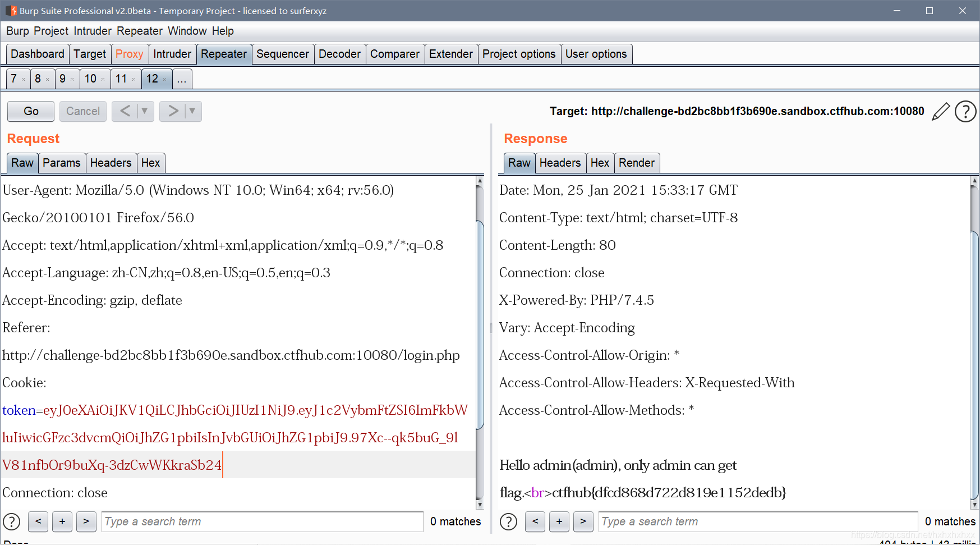The width and height of the screenshot is (980, 545).
Task: Show response Hex view
Action: pyautogui.click(x=600, y=163)
